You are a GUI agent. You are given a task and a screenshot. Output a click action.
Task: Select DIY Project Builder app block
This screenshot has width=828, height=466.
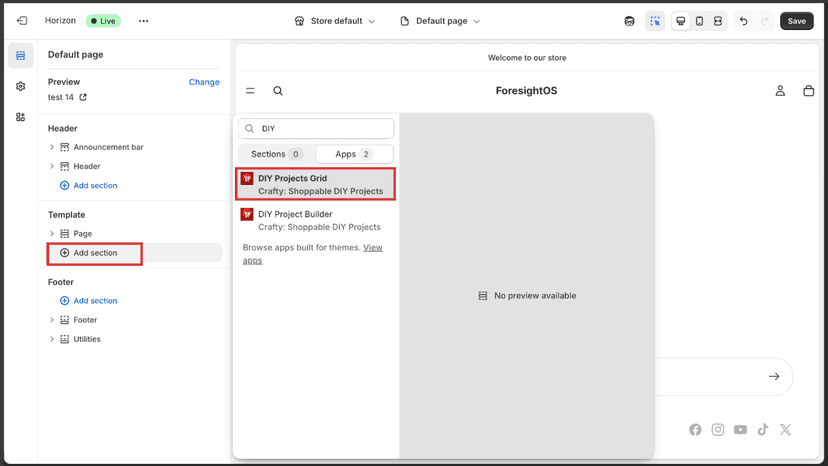(x=315, y=220)
